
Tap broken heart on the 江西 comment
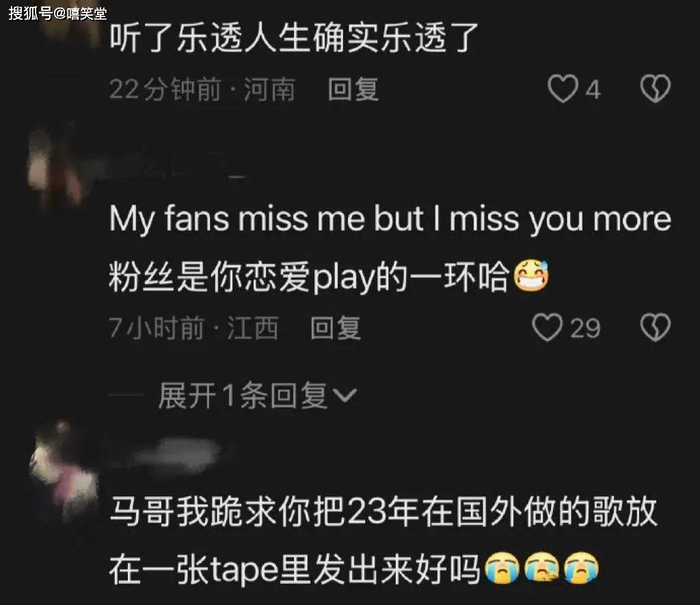click(656, 327)
